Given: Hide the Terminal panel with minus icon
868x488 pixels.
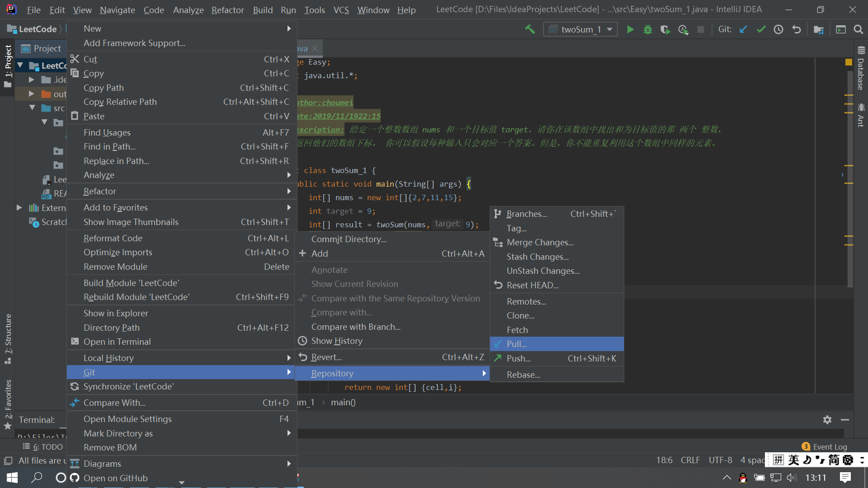Looking at the screenshot, I should tap(844, 420).
